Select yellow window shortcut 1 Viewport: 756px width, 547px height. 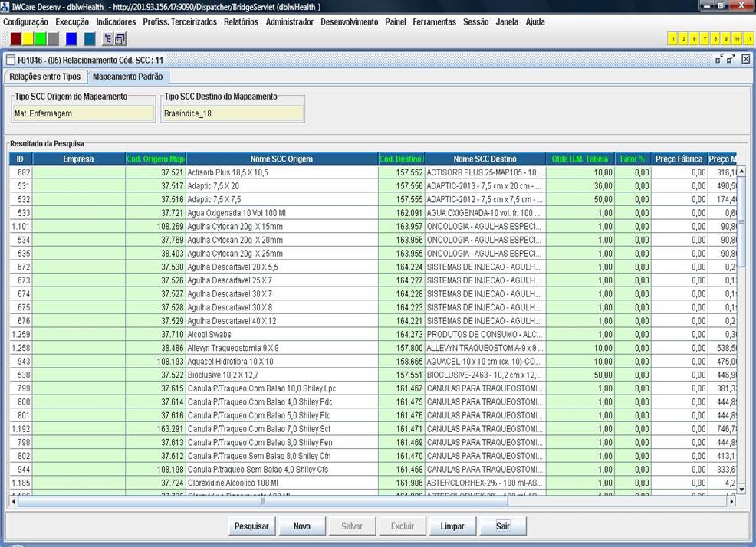click(x=673, y=38)
